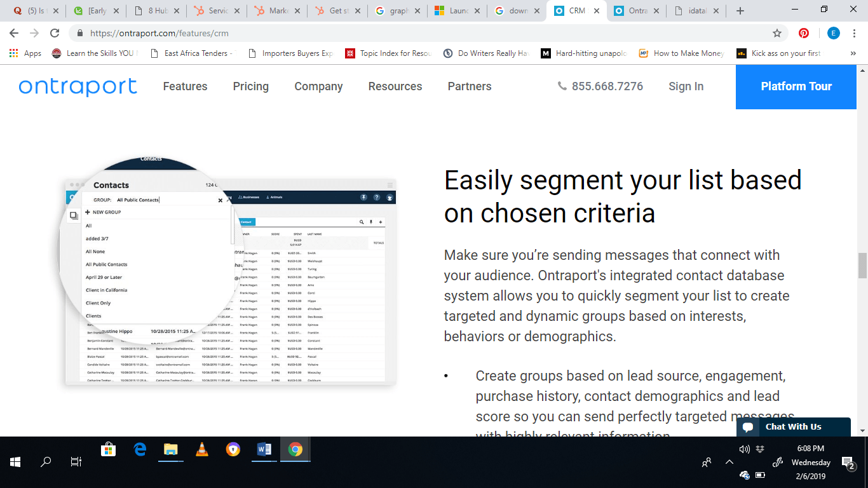Open the People icon in taskbar
This screenshot has height=488, width=868.
707,463
